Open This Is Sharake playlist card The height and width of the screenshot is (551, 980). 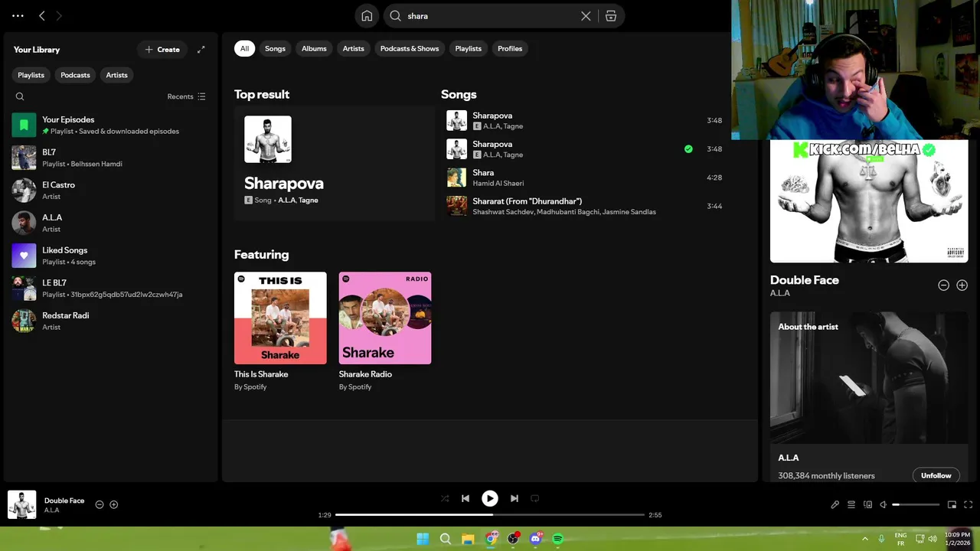280,331
